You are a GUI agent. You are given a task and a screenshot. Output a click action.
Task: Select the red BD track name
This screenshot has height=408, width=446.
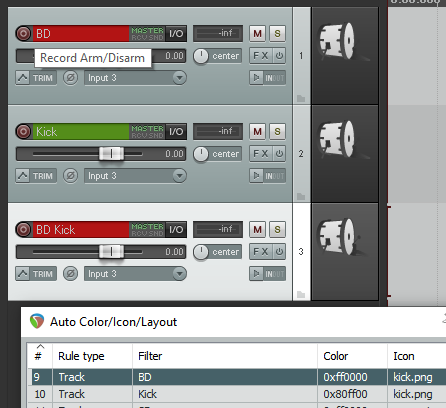81,34
